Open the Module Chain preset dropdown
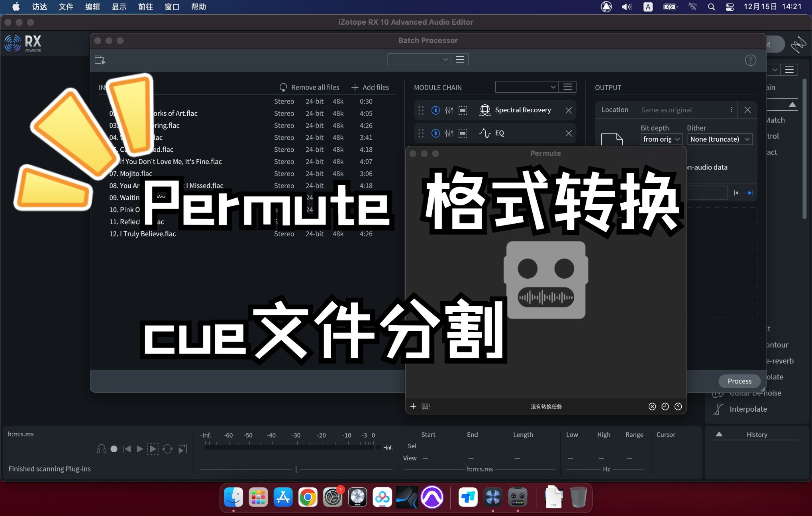The image size is (812, 516). click(527, 87)
